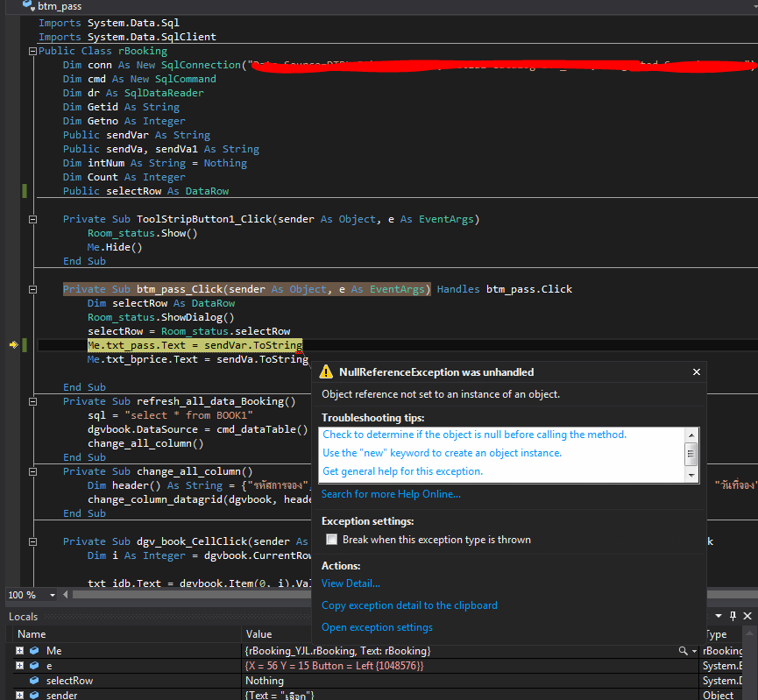Click the line 'selectRow = Room_status.selectRow'
The width and height of the screenshot is (758, 700).
tap(189, 331)
